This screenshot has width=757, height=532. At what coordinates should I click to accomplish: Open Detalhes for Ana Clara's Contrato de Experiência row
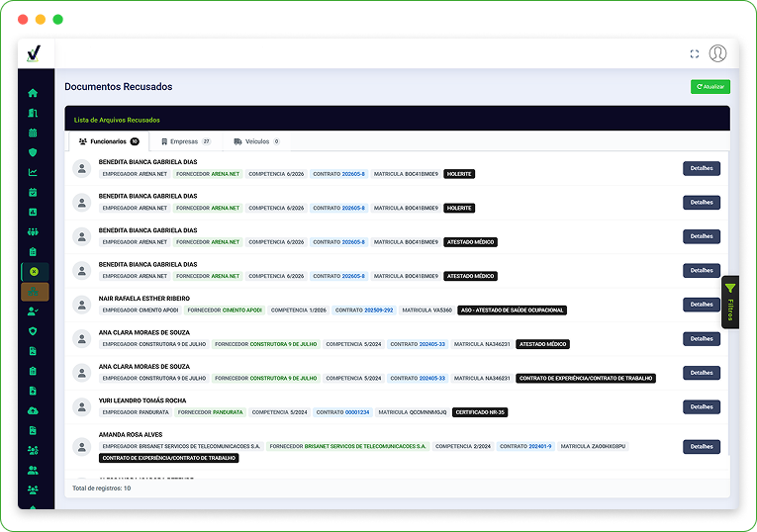pyautogui.click(x=702, y=373)
